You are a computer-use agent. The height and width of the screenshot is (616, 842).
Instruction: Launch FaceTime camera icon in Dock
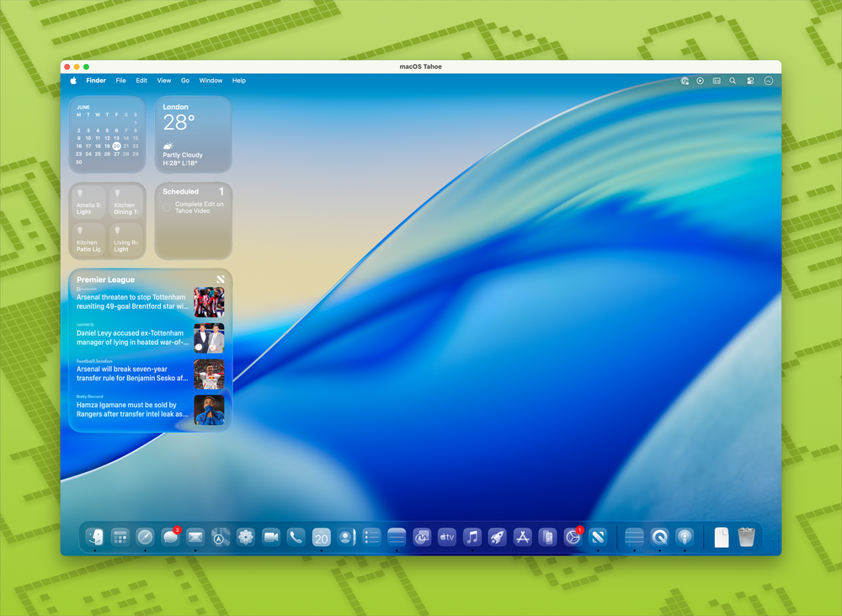pos(271,537)
